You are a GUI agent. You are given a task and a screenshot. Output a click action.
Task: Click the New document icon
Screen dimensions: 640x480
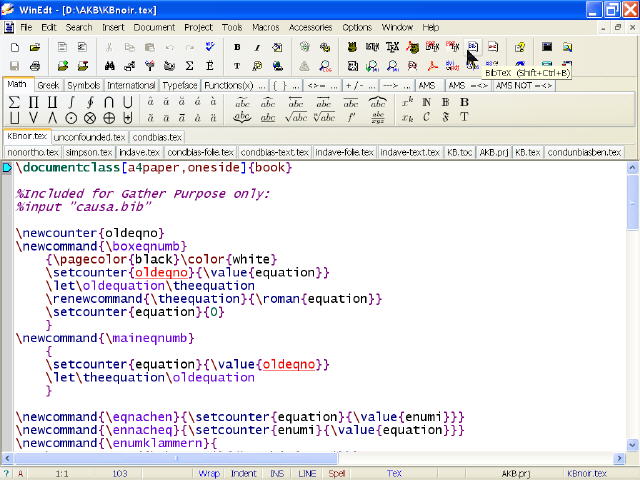(14, 47)
